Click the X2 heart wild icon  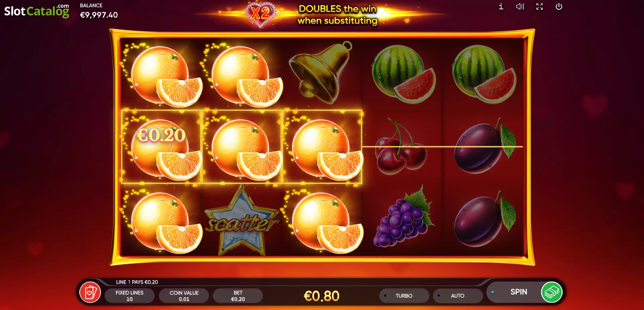261,14
